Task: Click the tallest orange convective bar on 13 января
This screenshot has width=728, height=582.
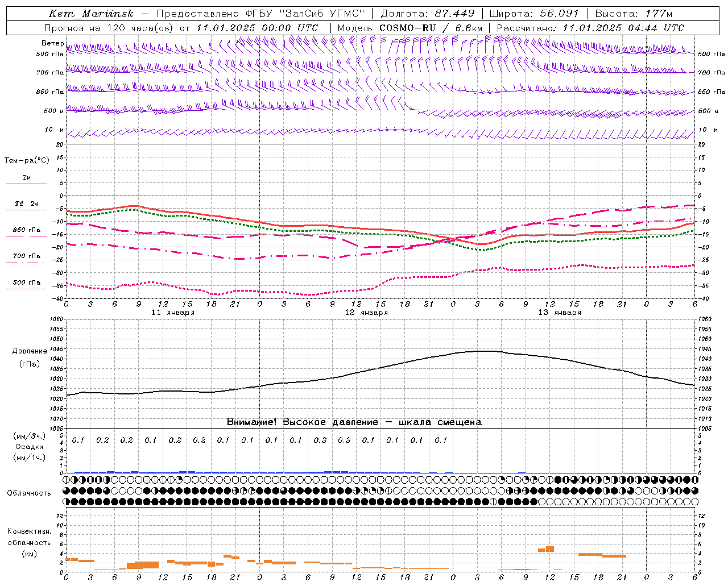Action: 550,549
